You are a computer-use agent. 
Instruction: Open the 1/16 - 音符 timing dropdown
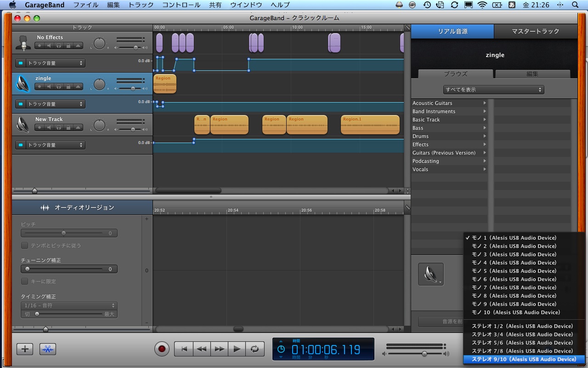point(69,305)
